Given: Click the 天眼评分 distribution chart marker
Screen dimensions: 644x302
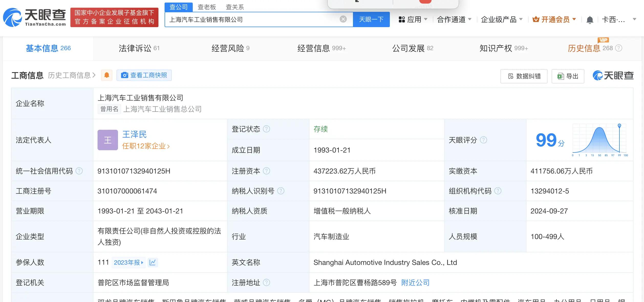Looking at the screenshot, I should coord(619,126).
